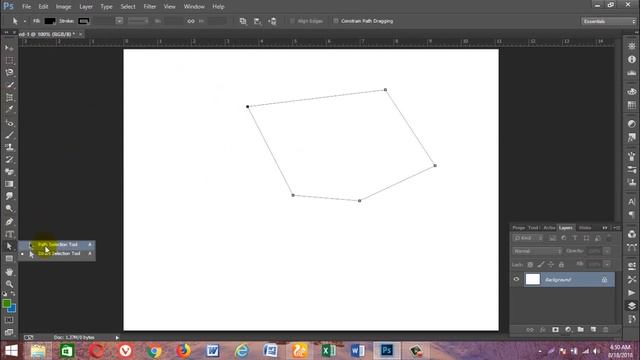Open the Image menu
This screenshot has width=640, height=360.
(63, 7)
